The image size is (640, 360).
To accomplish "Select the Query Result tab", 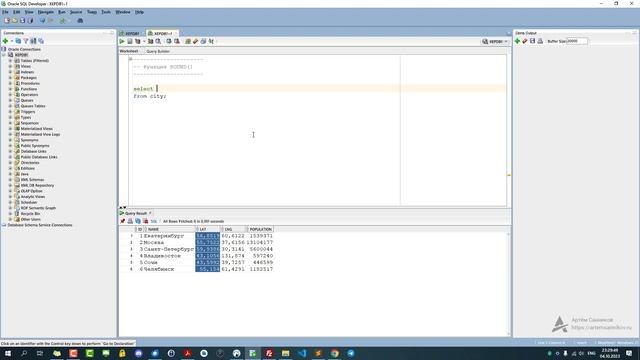I will pyautogui.click(x=136, y=213).
